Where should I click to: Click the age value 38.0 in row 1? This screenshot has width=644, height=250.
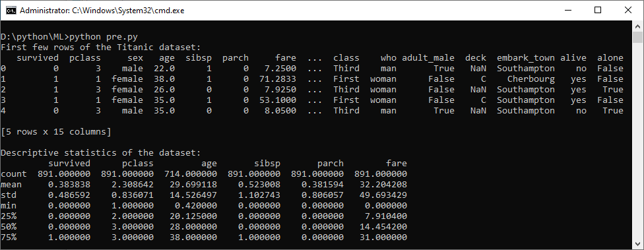click(164, 78)
